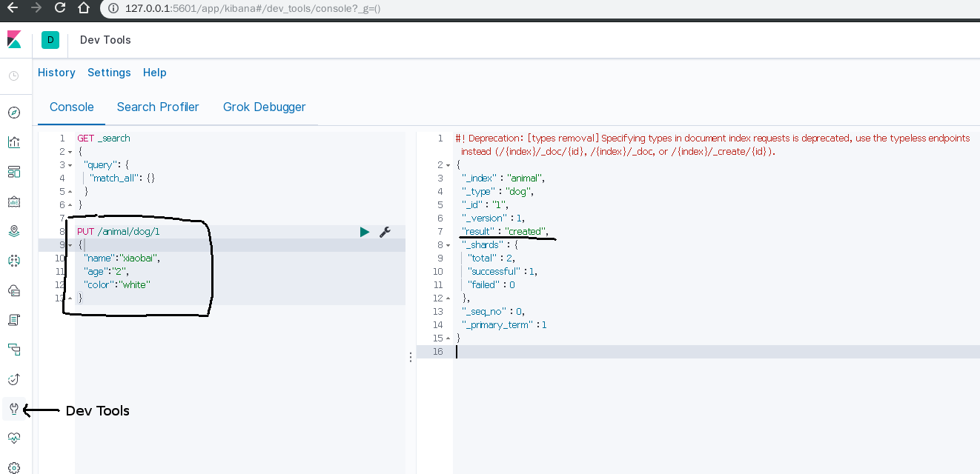Collapse _shards fold arrow at response line 8
This screenshot has height=474, width=980.
coord(448,245)
